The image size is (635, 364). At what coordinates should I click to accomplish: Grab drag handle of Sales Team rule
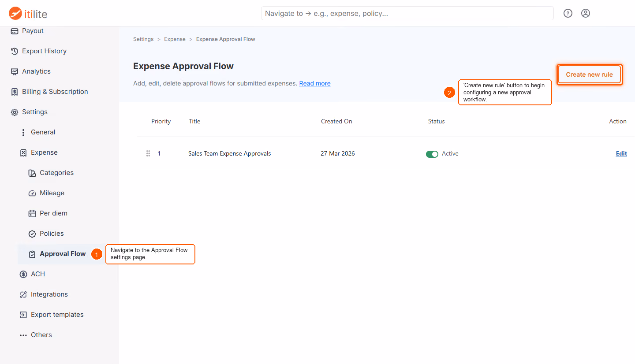(148, 153)
